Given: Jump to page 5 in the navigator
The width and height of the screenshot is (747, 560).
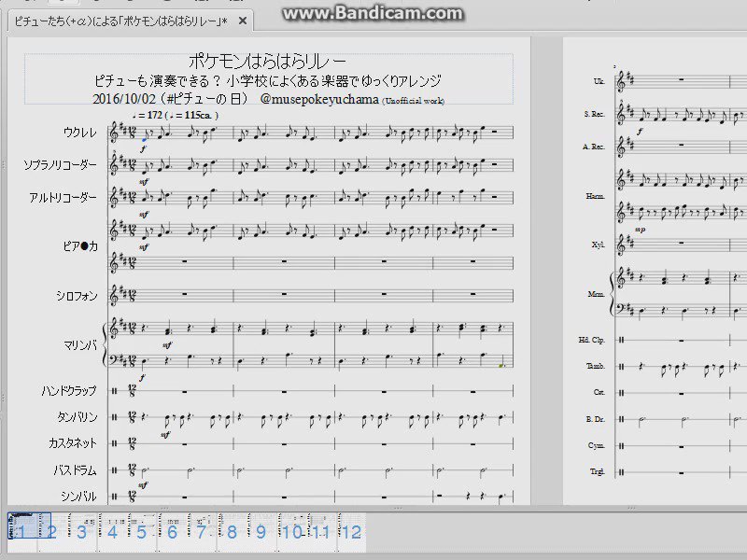Looking at the screenshot, I should (x=142, y=531).
